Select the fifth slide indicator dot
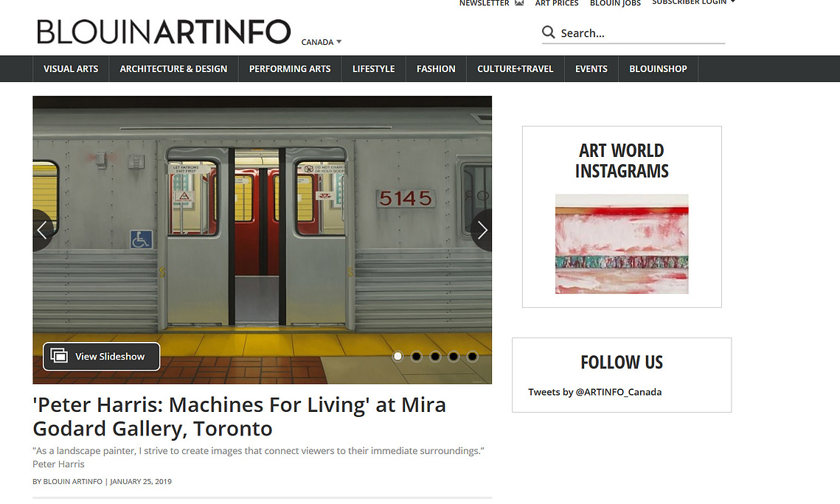The width and height of the screenshot is (840, 504). pyautogui.click(x=472, y=357)
